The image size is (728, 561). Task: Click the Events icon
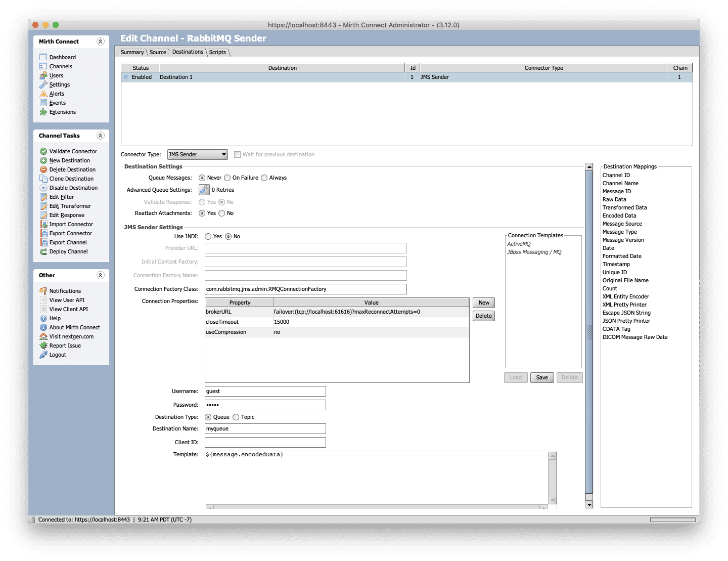point(43,103)
